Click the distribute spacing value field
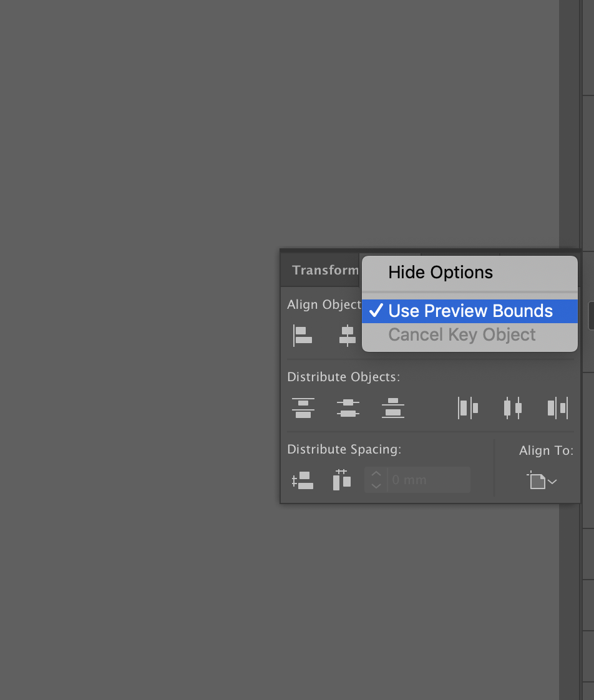 (x=428, y=480)
